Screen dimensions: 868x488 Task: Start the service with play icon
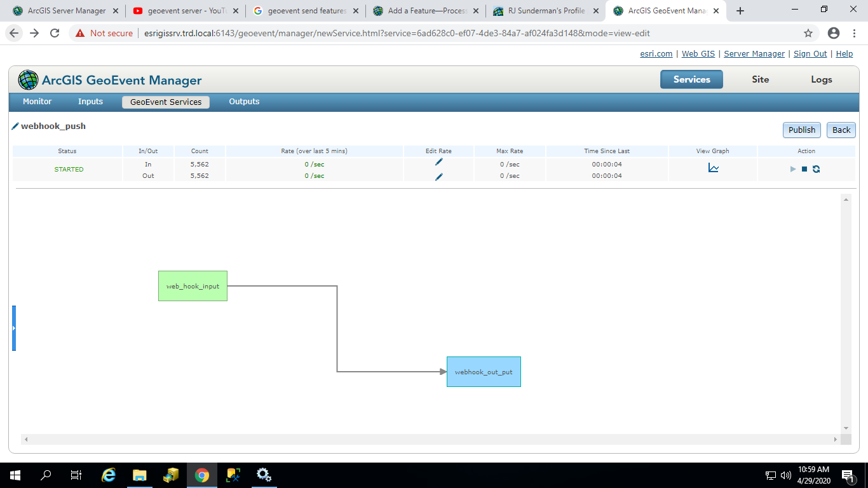pyautogui.click(x=793, y=169)
